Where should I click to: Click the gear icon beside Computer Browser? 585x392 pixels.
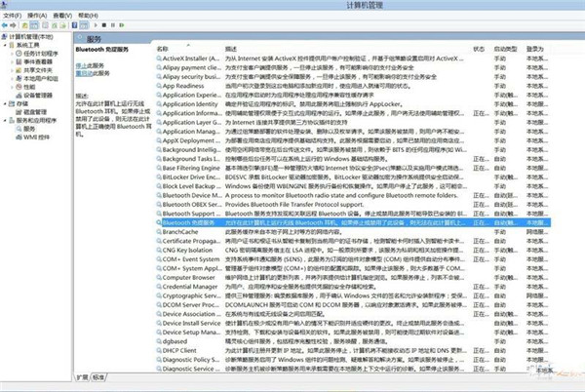pyautogui.click(x=159, y=278)
